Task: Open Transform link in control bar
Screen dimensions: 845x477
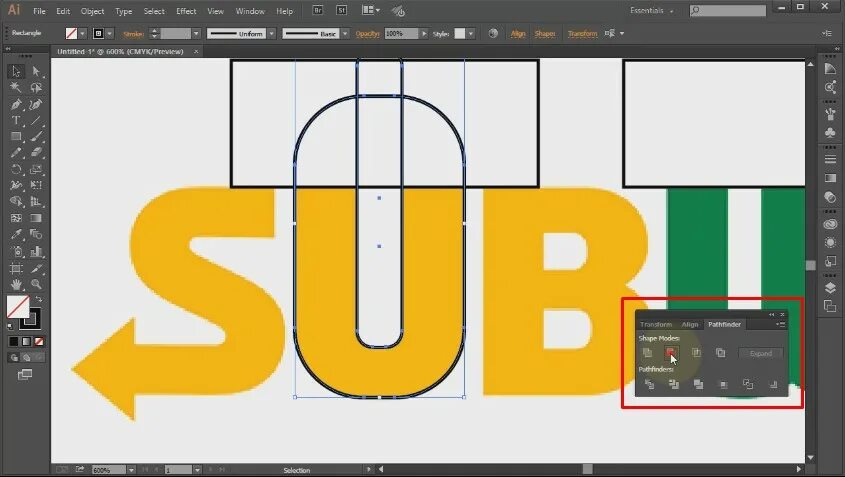Action: (582, 33)
